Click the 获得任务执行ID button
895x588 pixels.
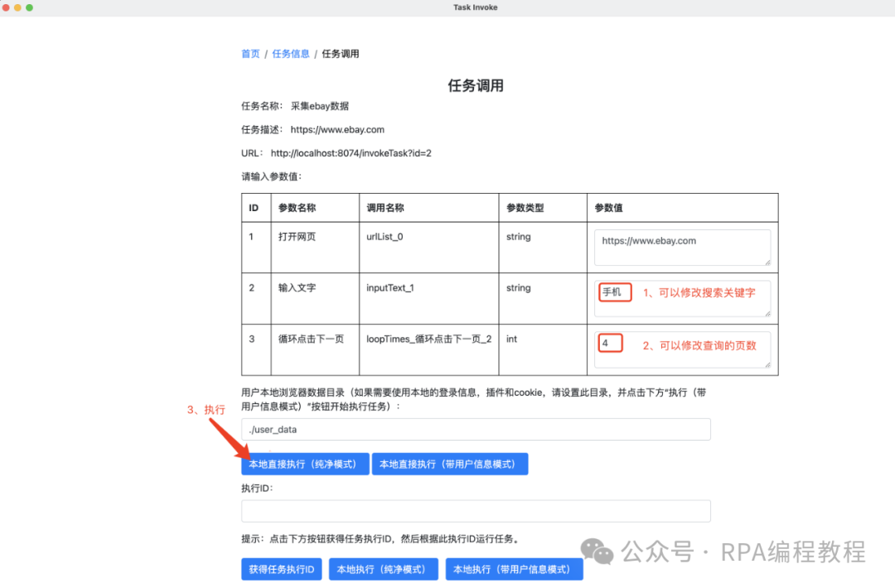282,569
